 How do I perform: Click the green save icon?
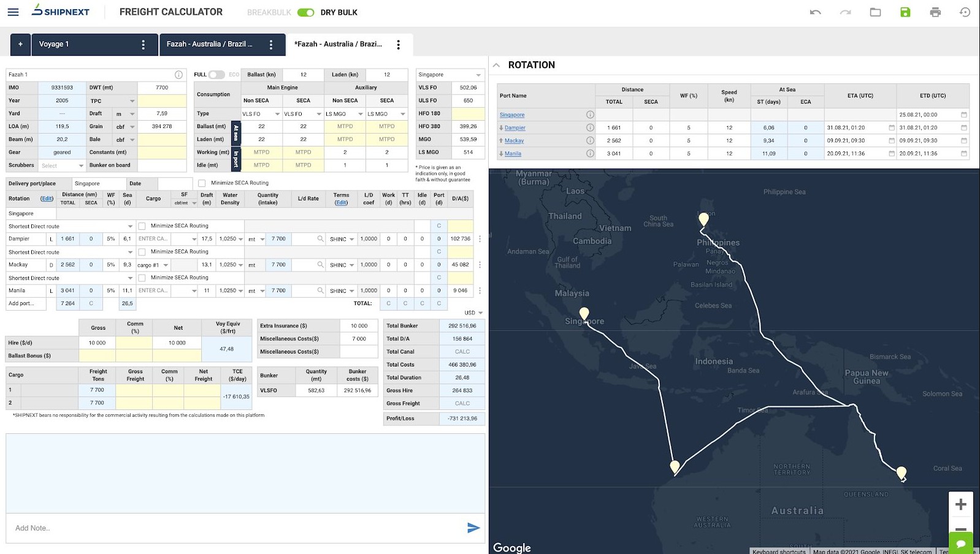pyautogui.click(x=905, y=12)
